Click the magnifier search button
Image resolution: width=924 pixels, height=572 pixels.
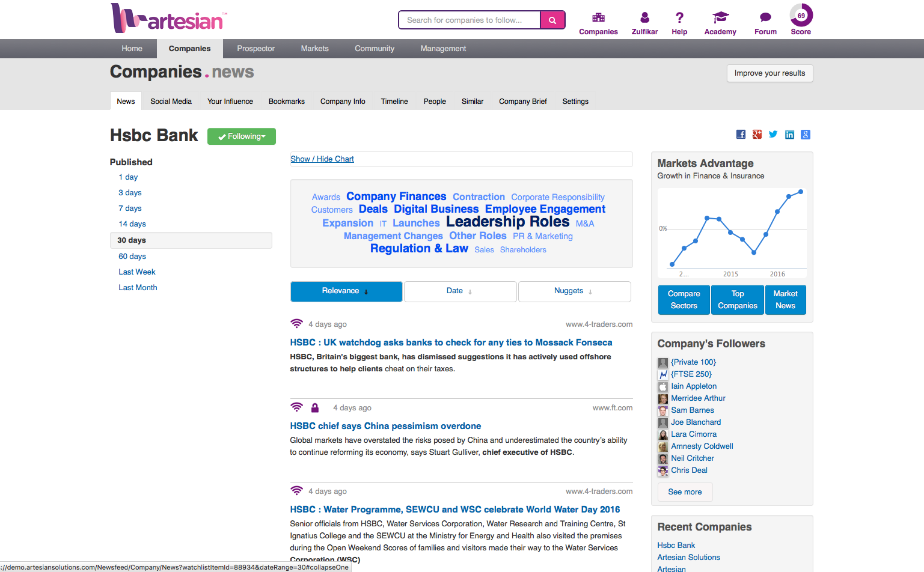(x=552, y=20)
